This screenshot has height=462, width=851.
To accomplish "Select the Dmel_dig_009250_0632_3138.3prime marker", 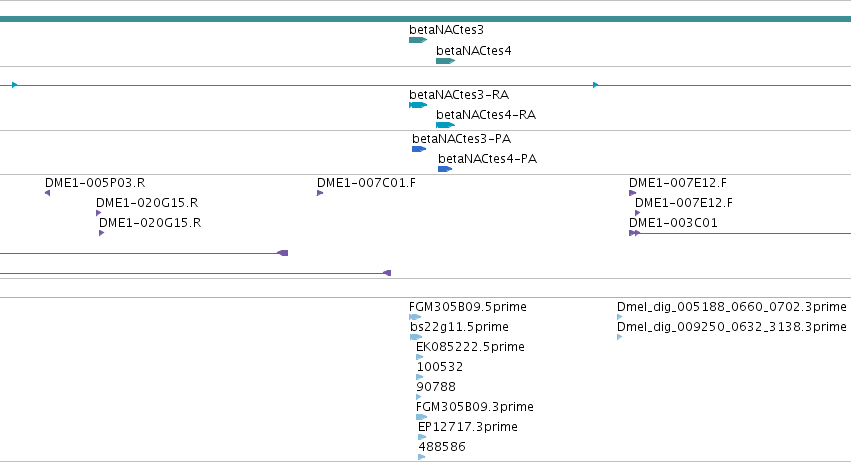I will click(620, 337).
